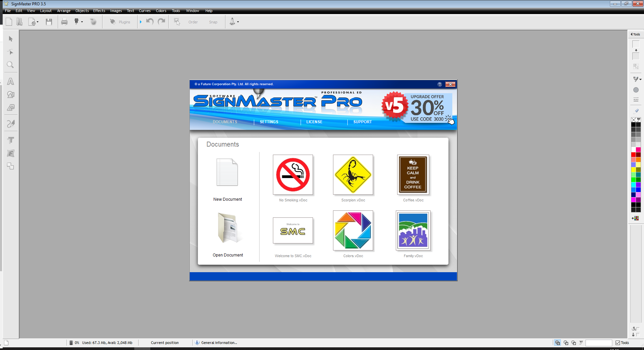The image size is (644, 350).
Task: Expand the rocket icon dropdown arrow
Action: (x=238, y=22)
